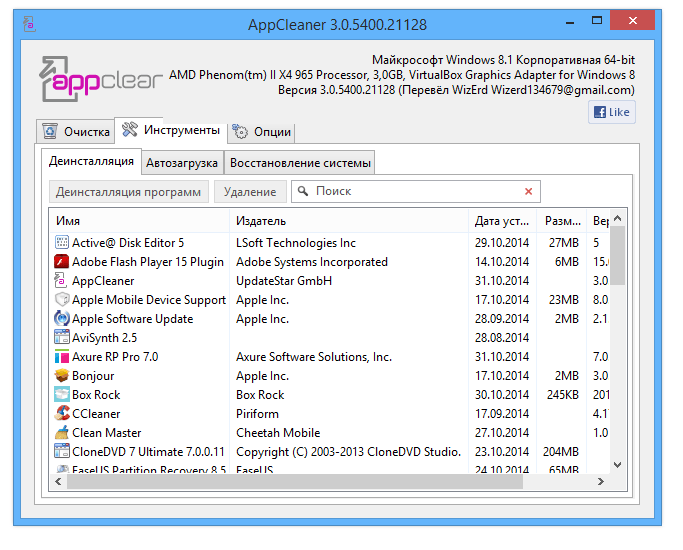
Task: Click the 204MB size cell
Action: click(x=561, y=452)
